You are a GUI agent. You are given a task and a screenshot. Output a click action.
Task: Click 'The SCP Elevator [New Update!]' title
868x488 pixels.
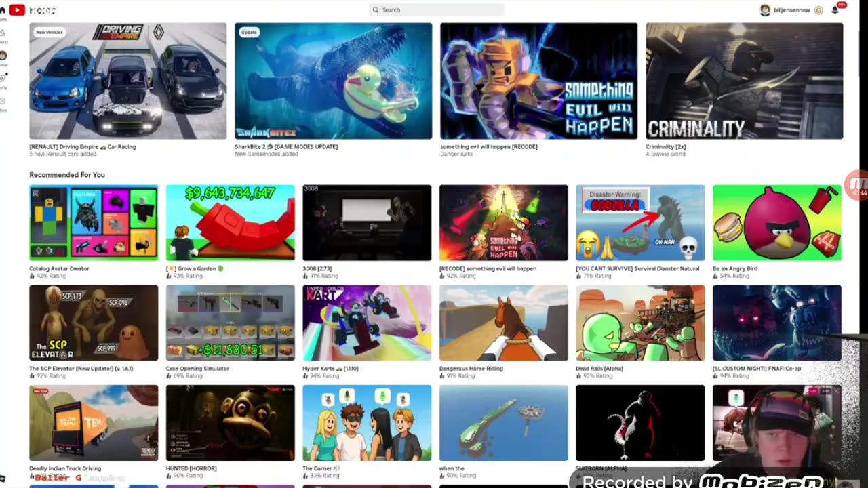[81, 369]
